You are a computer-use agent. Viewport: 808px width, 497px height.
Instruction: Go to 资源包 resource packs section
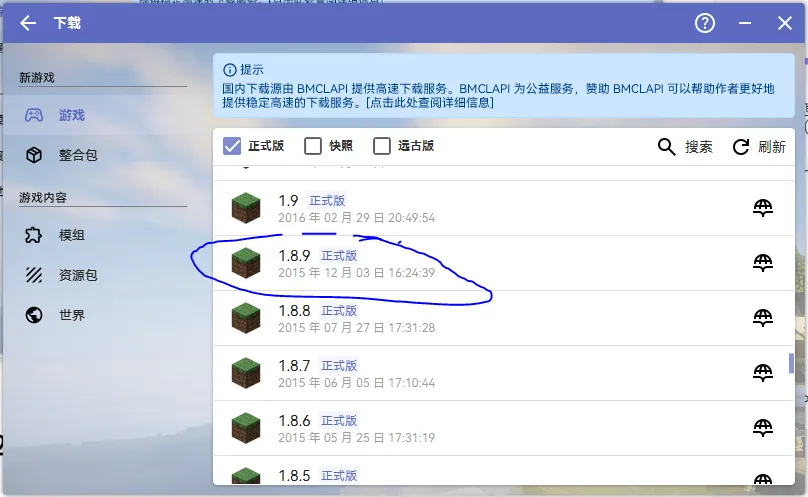pyautogui.click(x=77, y=275)
